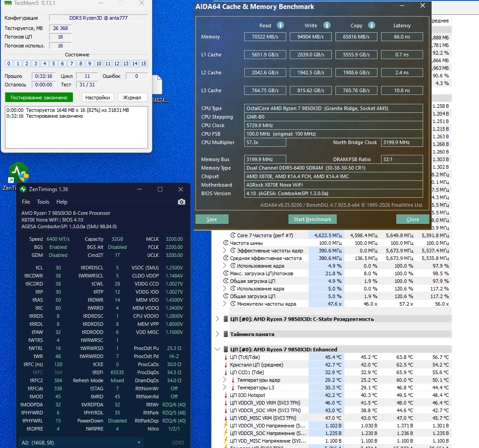This screenshot has width=479, height=448.
Task: Expand the C-State Резидентность section
Action: pos(217,319)
